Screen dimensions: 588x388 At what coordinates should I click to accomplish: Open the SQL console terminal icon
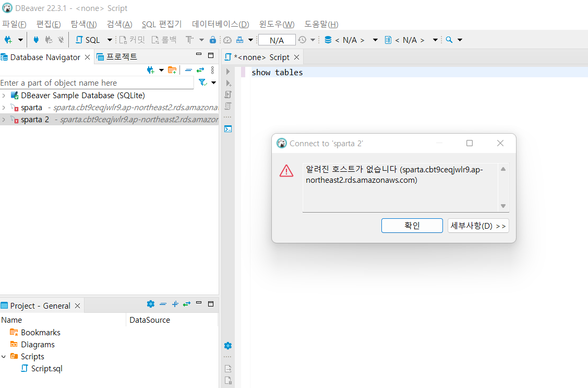coord(228,129)
